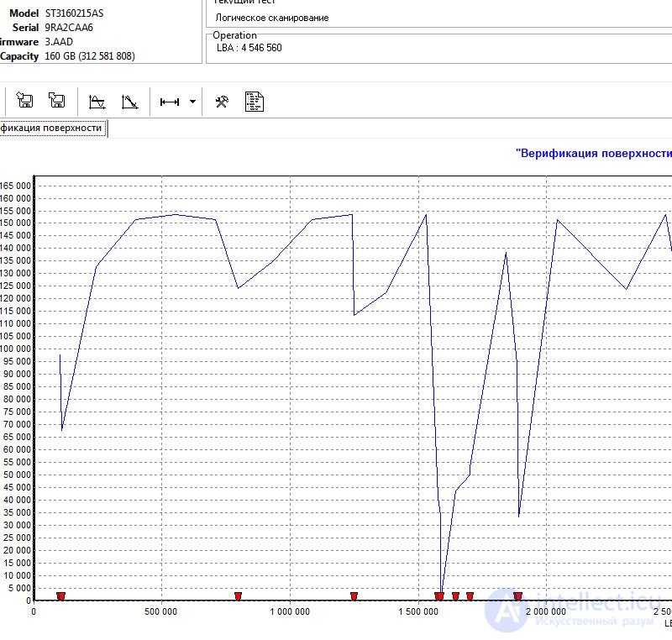Screen dimensions: 672x640
Task: Click the LBA : 4 546 560 operation value
Action: click(249, 48)
